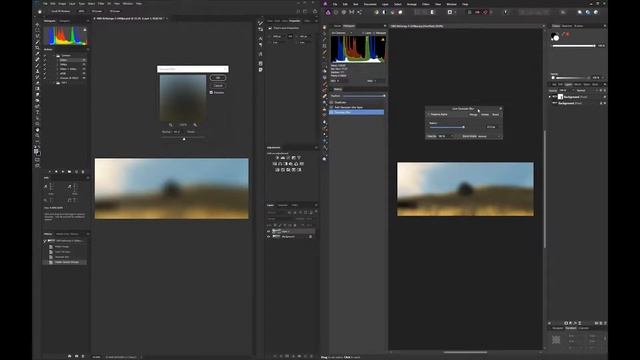The height and width of the screenshot is (360, 640).
Task: Expand top Background layer in Affinity Layers
Action: tap(550, 97)
